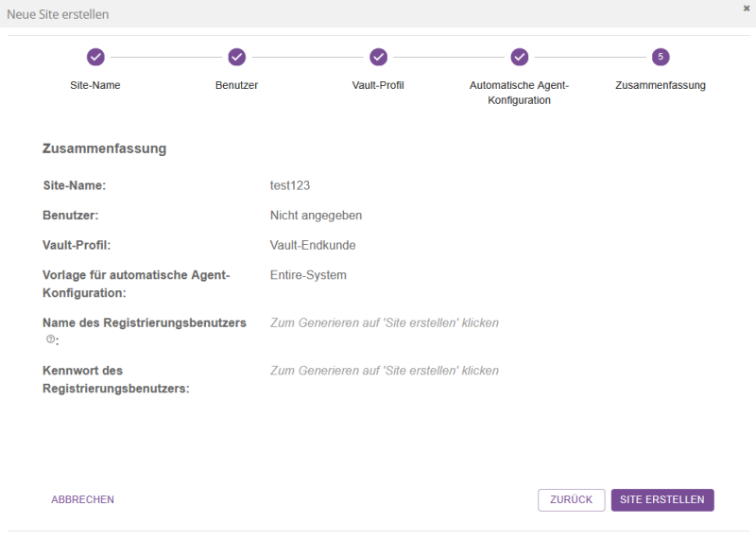The image size is (756, 539).
Task: Select the Zusammenfassung step label
Action: [661, 85]
